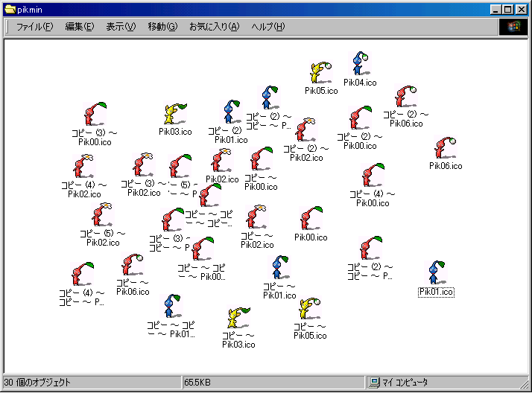Select the コピー ~ Pik00.ico icon
Image resolution: width=532 pixels, height=393 pixels.
tap(262, 159)
